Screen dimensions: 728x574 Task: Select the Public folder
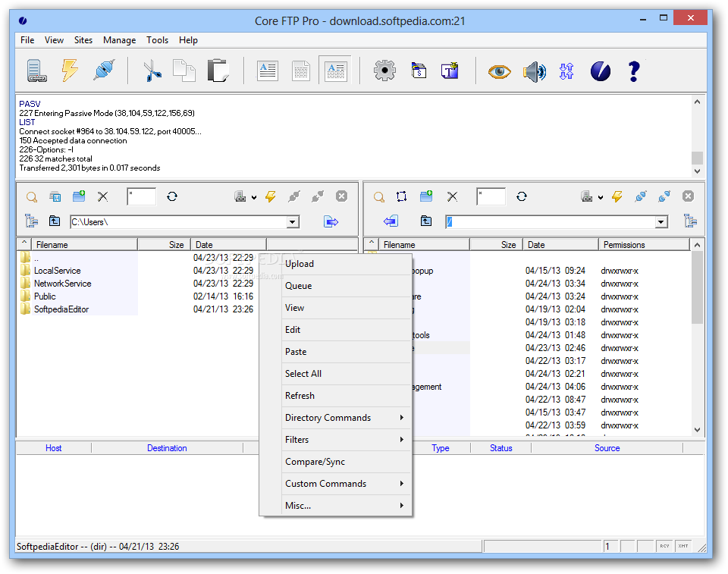pyautogui.click(x=45, y=296)
